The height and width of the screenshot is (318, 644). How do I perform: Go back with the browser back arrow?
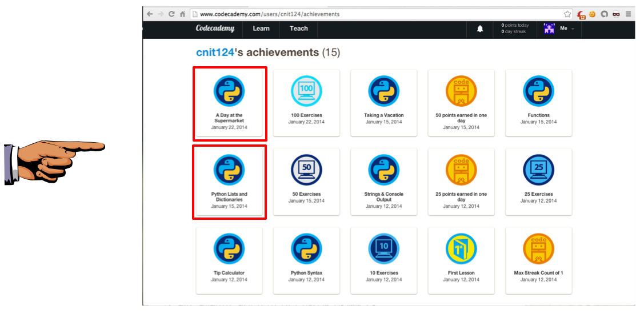150,14
